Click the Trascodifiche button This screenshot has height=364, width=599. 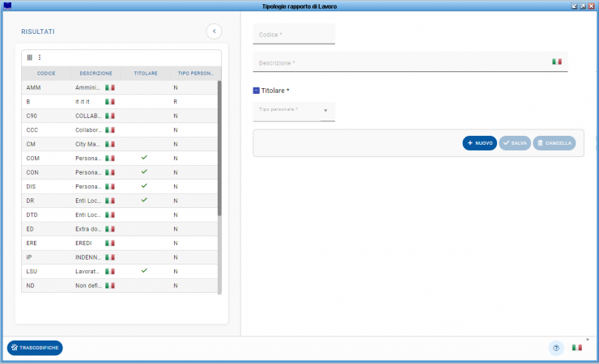pos(35,348)
